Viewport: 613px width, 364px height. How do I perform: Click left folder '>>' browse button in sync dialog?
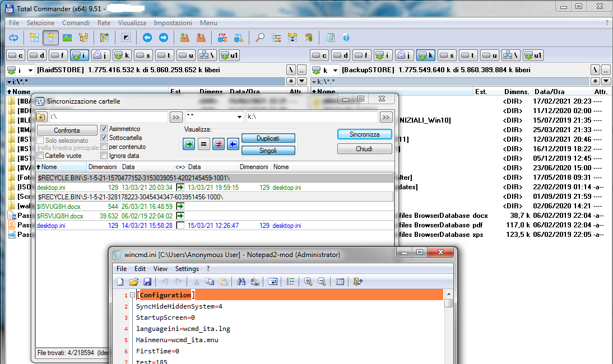point(176,117)
